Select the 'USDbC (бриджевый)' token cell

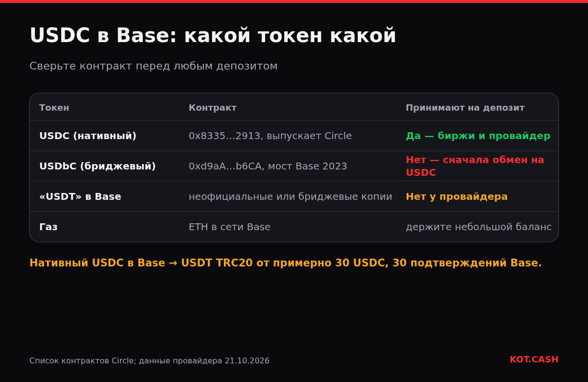point(98,166)
